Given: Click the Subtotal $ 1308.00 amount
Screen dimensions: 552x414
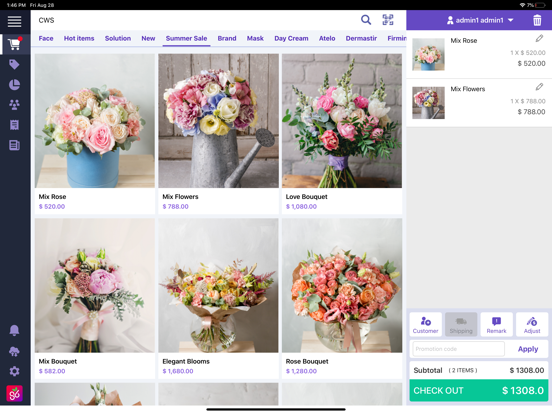Looking at the screenshot, I should coord(527,370).
